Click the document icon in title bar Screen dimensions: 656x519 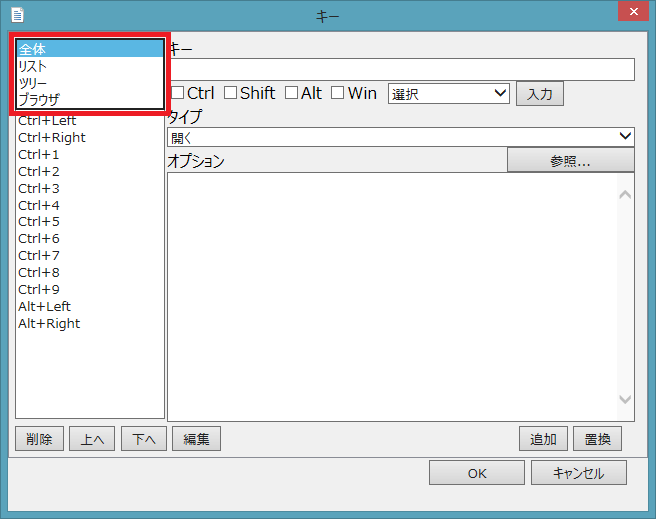point(17,15)
